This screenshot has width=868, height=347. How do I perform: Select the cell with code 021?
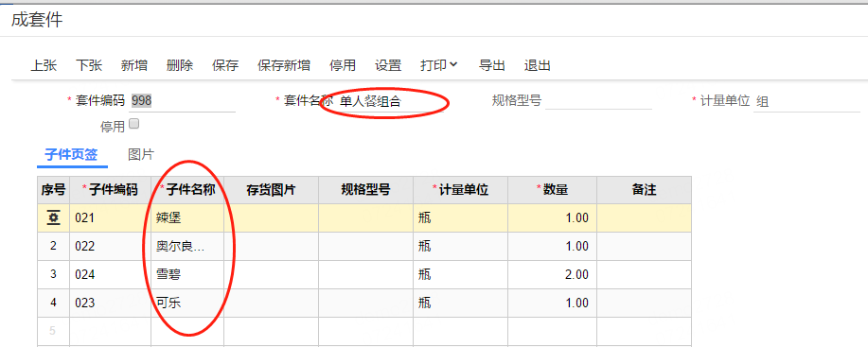(110, 217)
